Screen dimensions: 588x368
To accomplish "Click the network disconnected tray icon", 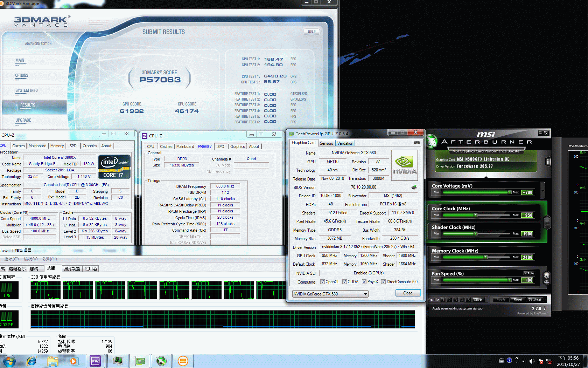I will tap(549, 361).
